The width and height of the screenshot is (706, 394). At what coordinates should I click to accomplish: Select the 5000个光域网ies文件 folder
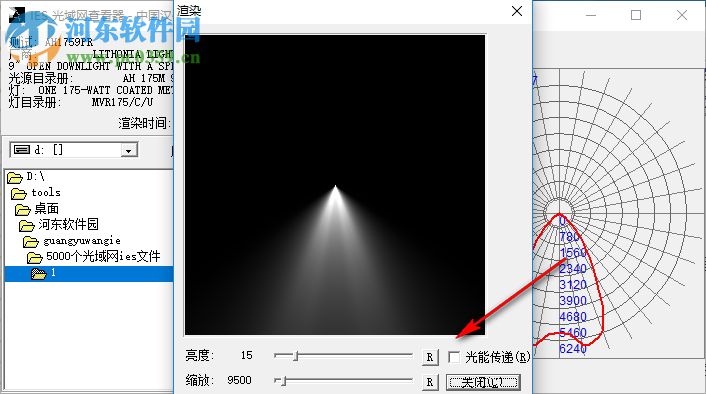point(103,257)
